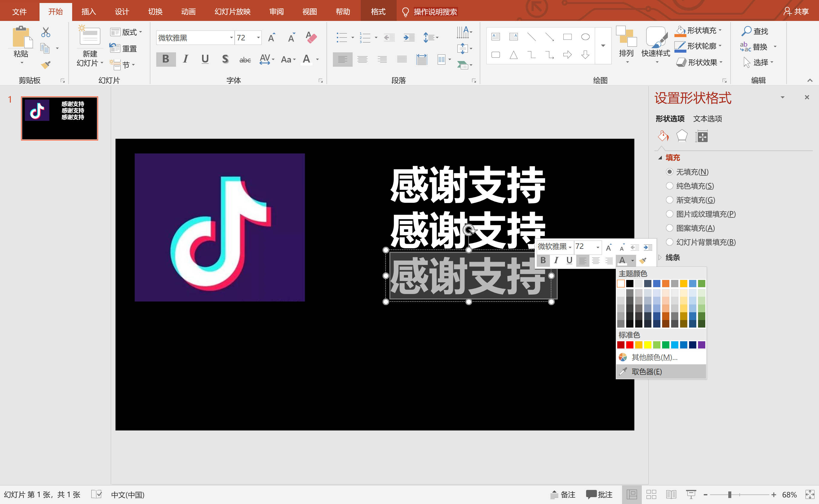Click the mini toolbar format painter icon
This screenshot has width=819, height=504.
[x=643, y=260]
